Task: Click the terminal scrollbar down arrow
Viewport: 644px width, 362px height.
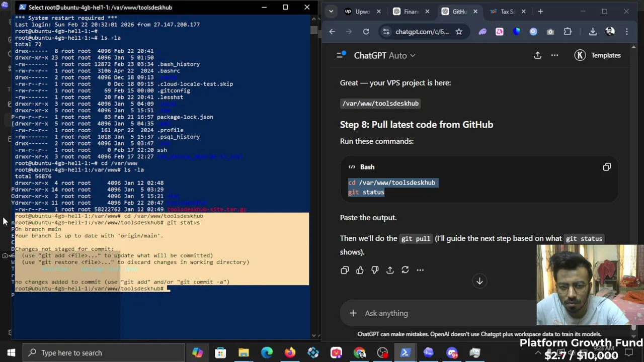Action: pos(314,335)
